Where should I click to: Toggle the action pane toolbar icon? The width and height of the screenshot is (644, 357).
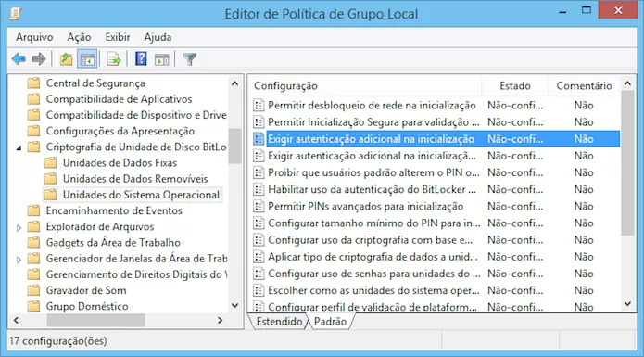click(x=162, y=59)
